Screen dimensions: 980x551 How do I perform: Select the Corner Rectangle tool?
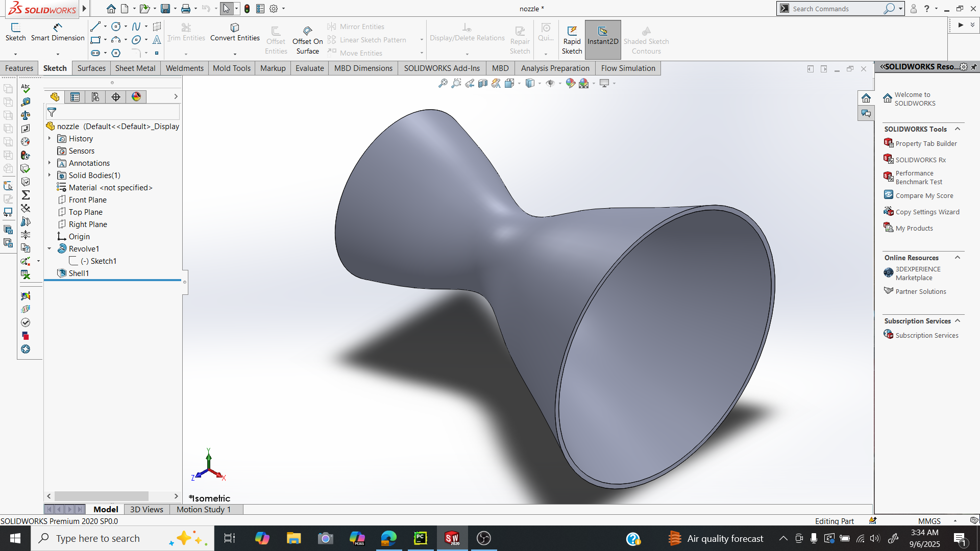click(x=95, y=40)
